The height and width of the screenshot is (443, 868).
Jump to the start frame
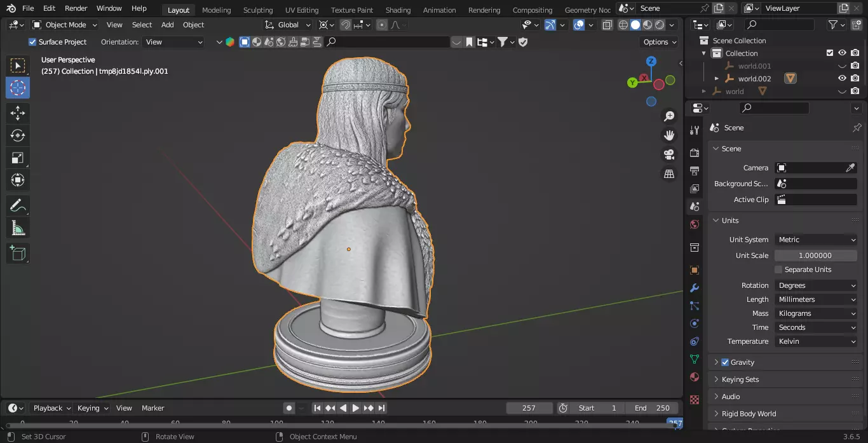pos(317,408)
